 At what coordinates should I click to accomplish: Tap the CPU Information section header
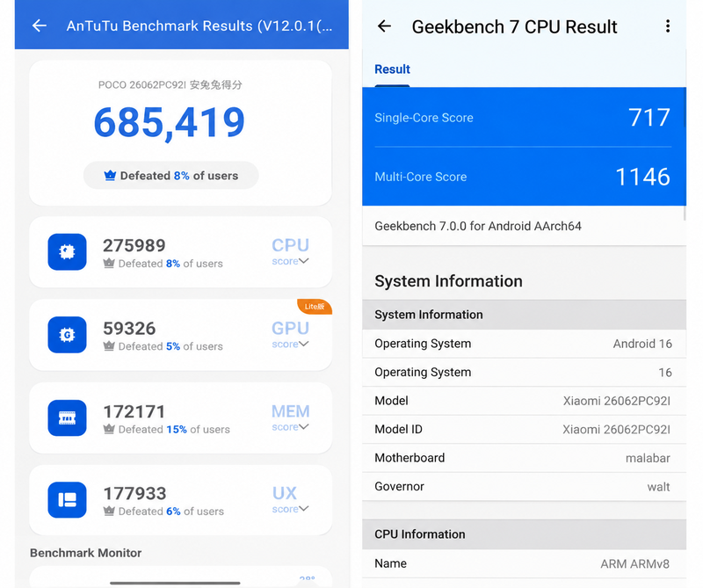coord(523,534)
